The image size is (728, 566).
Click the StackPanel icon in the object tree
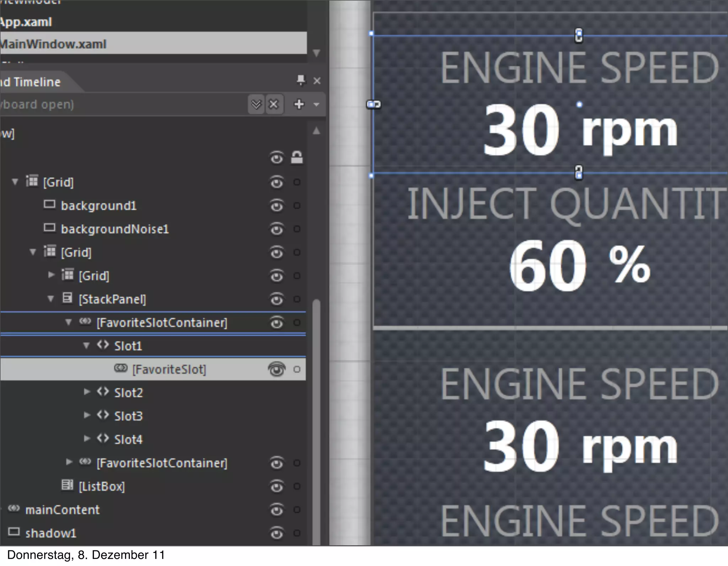[x=67, y=298]
